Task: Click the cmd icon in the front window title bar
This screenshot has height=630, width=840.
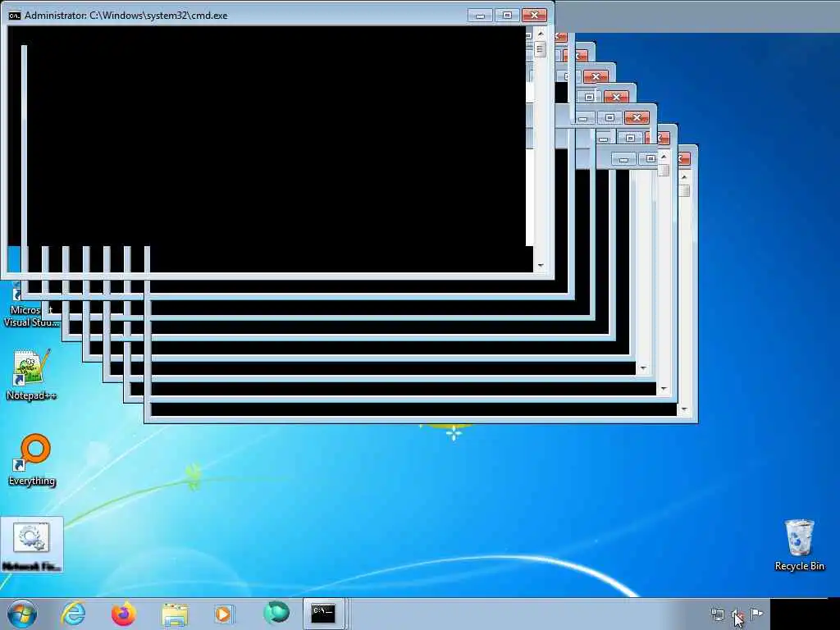Action: coord(15,16)
